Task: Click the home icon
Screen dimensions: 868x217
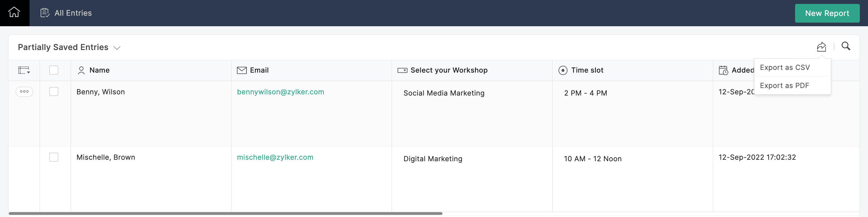Action: point(14,12)
